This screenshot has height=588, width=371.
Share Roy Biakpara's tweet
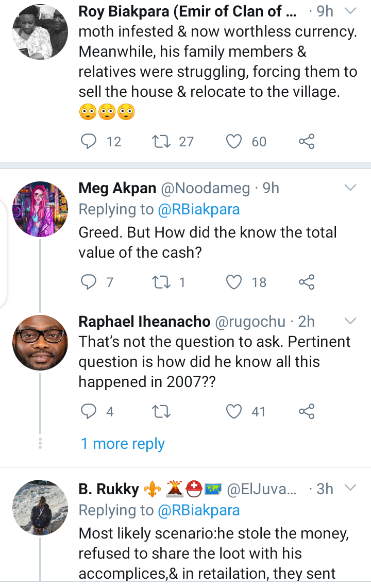(x=307, y=141)
